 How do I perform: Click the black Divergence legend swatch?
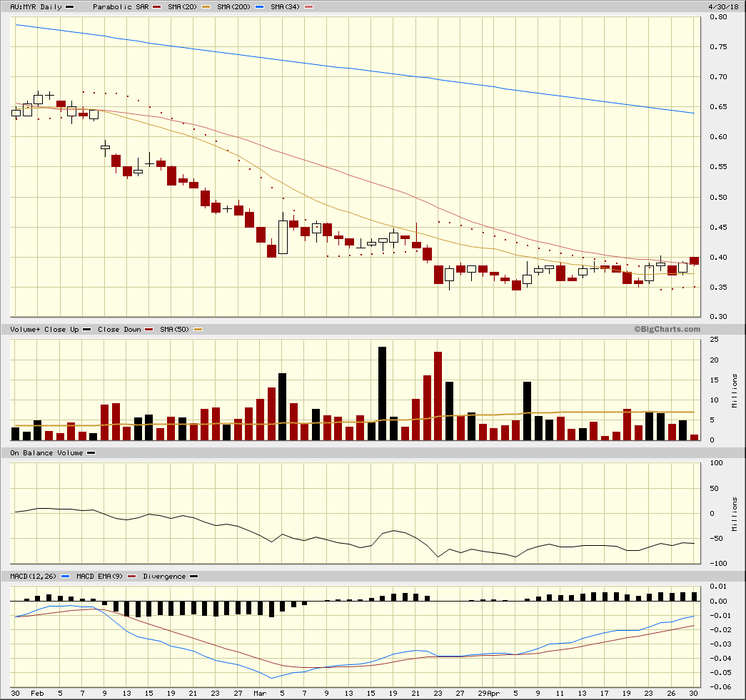coord(193,576)
